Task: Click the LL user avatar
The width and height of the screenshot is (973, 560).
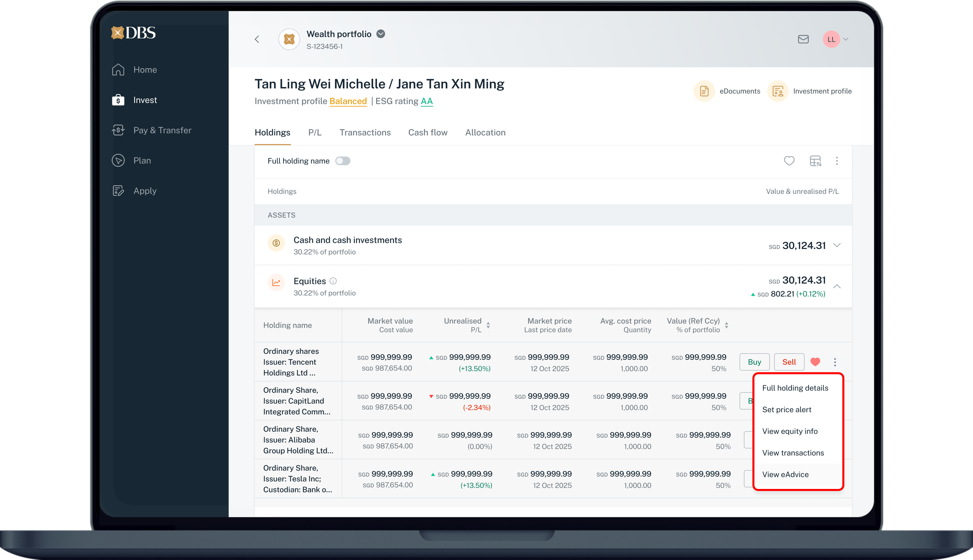Action: [x=831, y=39]
